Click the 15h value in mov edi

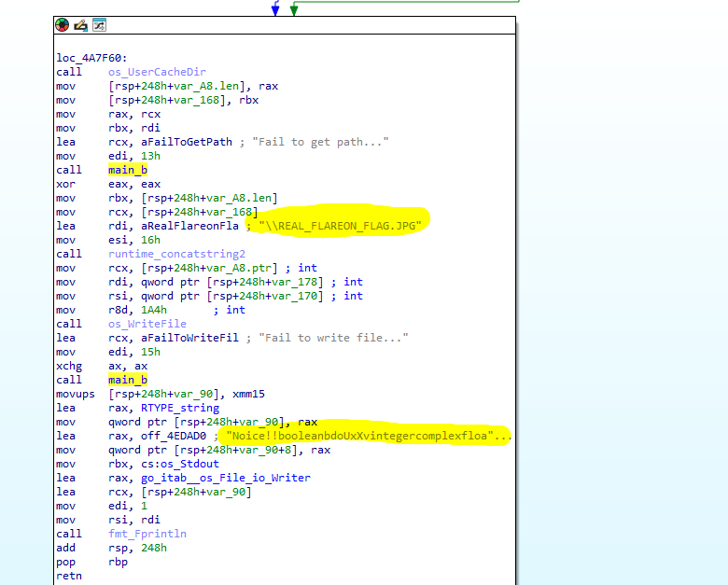150,352
